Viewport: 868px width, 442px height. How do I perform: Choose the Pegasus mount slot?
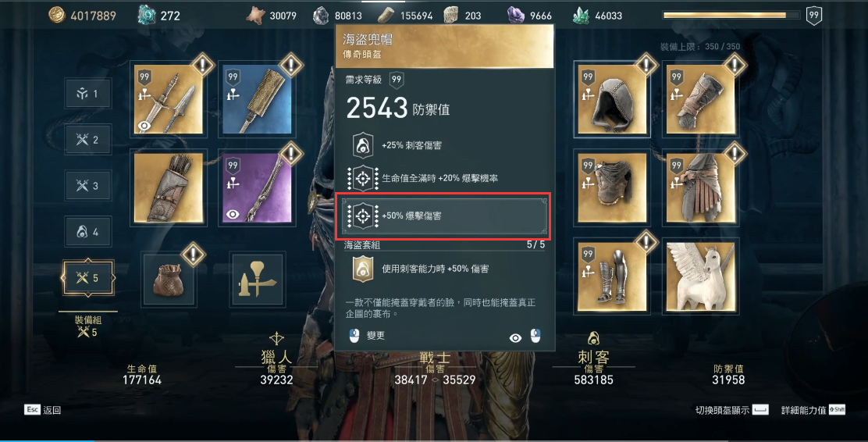tap(700, 277)
